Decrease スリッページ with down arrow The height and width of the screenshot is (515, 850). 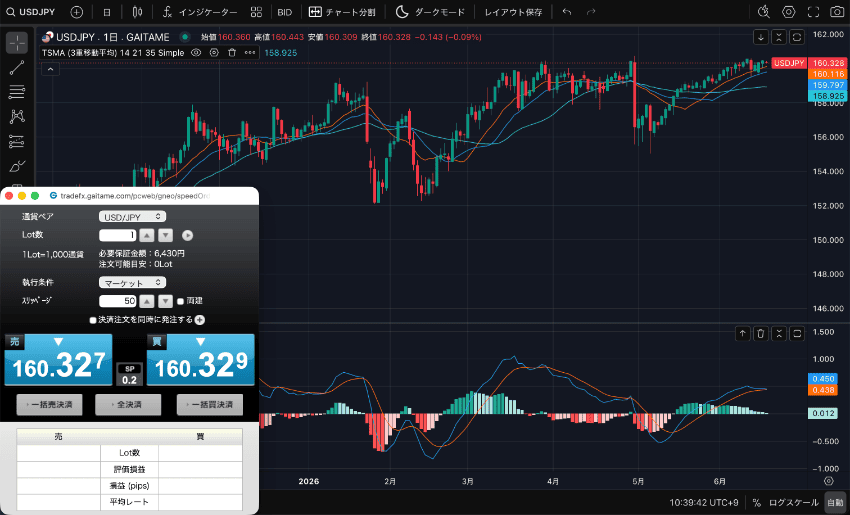[x=165, y=301]
